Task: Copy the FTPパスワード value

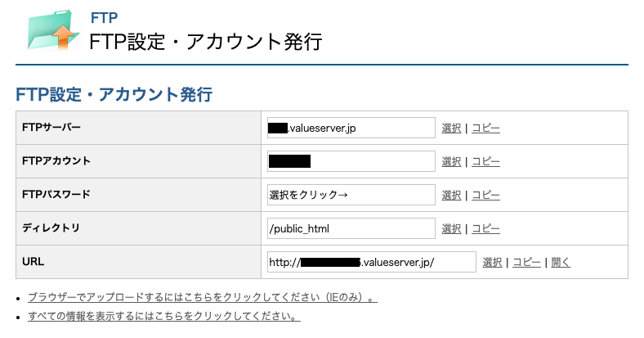Action: click(x=485, y=195)
